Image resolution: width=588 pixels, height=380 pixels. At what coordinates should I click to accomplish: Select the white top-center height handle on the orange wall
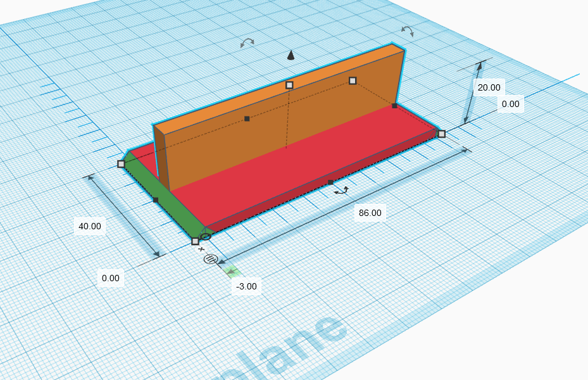coord(289,85)
